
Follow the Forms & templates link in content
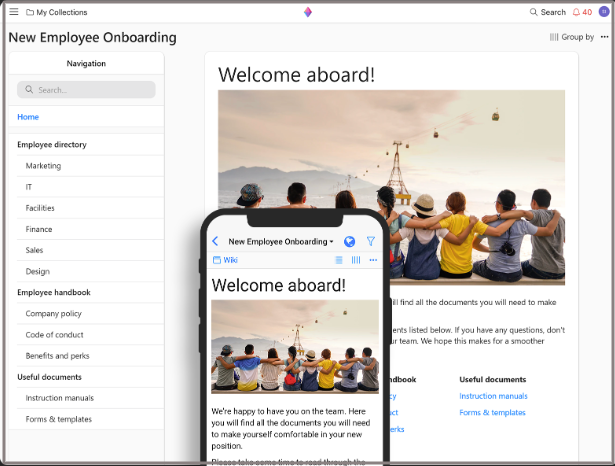tap(492, 413)
